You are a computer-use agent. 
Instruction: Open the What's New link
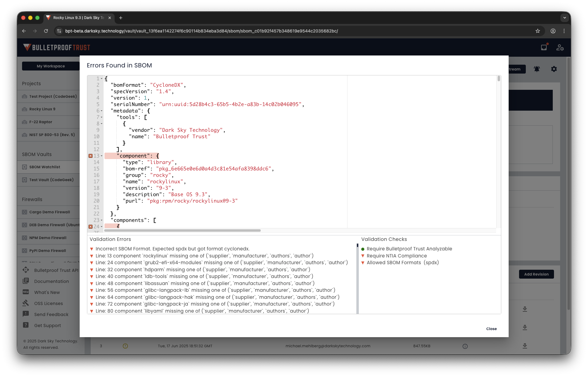point(47,292)
